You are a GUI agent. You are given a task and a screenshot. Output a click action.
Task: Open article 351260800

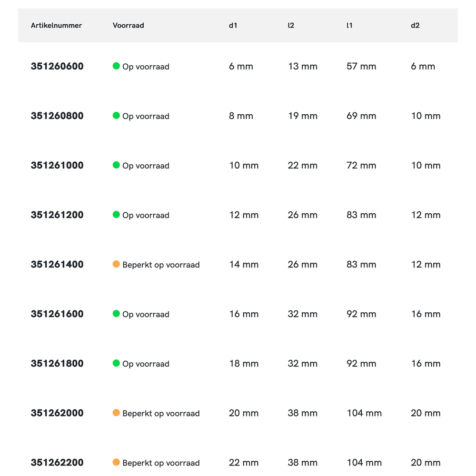(57, 116)
